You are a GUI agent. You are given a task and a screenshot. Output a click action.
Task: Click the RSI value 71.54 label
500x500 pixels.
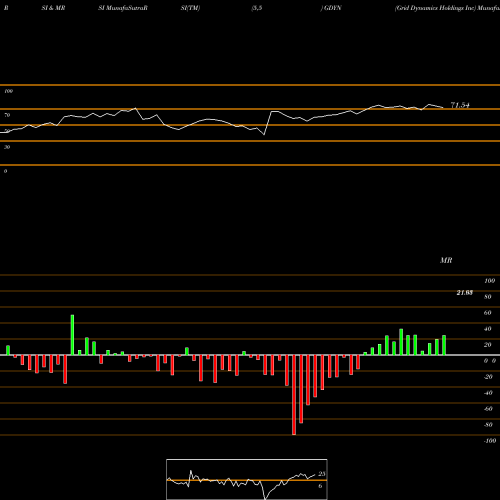(460, 105)
